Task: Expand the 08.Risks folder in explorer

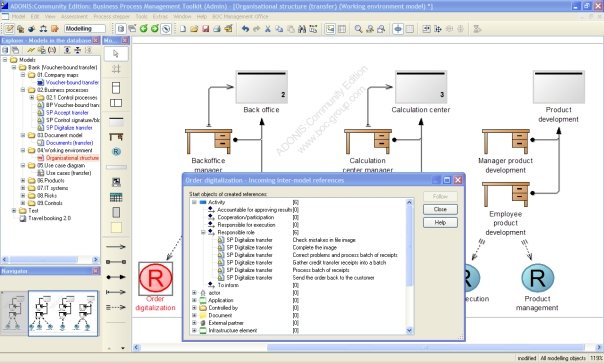Action: click(23, 195)
